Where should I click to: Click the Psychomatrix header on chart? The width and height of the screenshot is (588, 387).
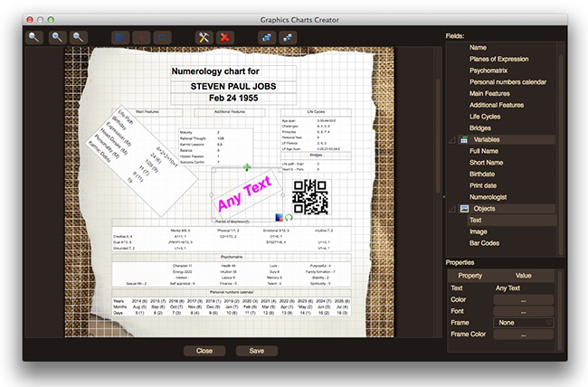point(232,258)
